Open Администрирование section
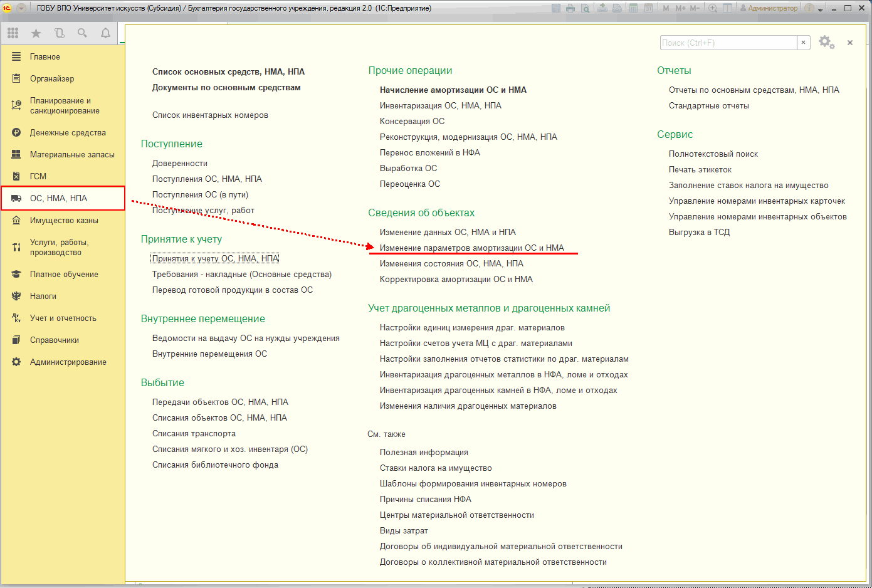The height and width of the screenshot is (588, 872). (63, 362)
